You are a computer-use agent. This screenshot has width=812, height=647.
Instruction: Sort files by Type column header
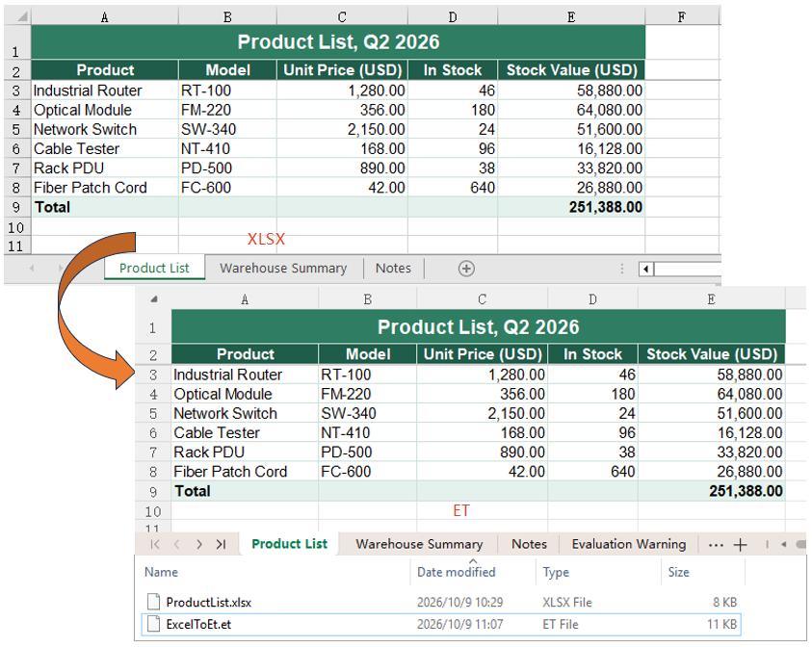tap(556, 572)
